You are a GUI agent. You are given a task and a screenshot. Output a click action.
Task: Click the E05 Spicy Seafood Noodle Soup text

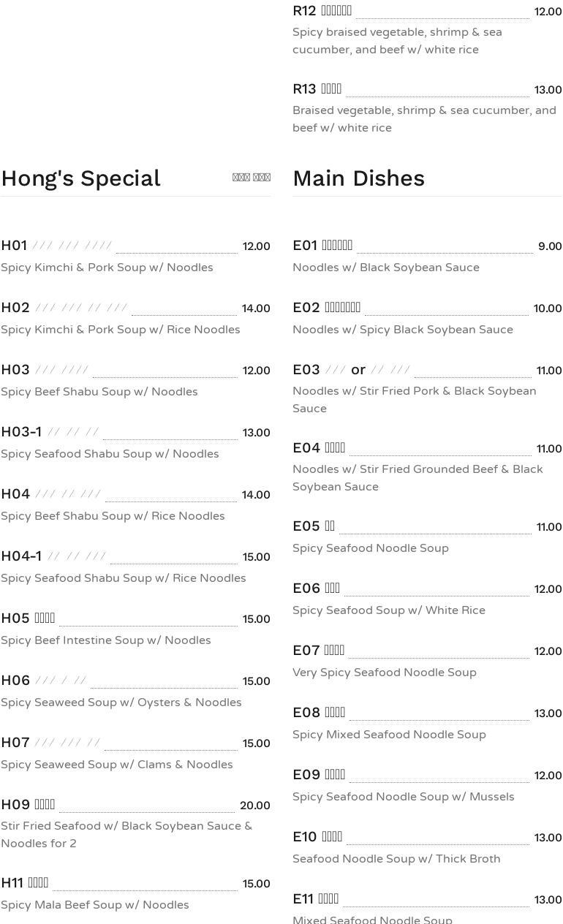click(370, 548)
